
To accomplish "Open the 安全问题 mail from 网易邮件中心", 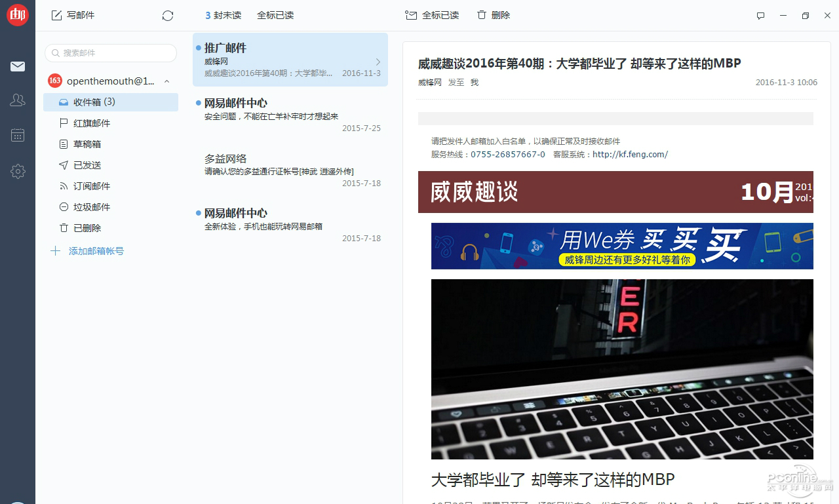I will click(290, 115).
